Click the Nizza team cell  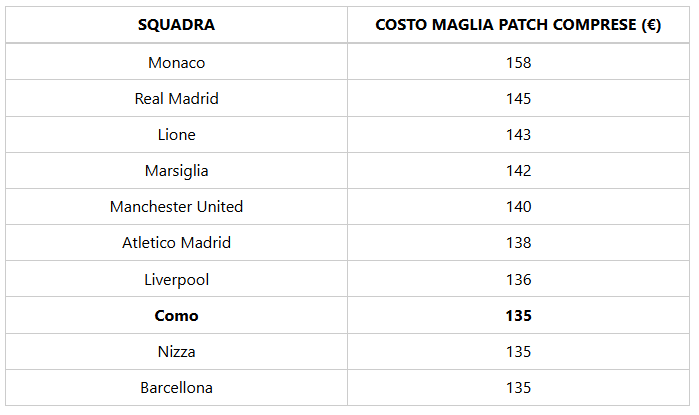click(x=176, y=351)
